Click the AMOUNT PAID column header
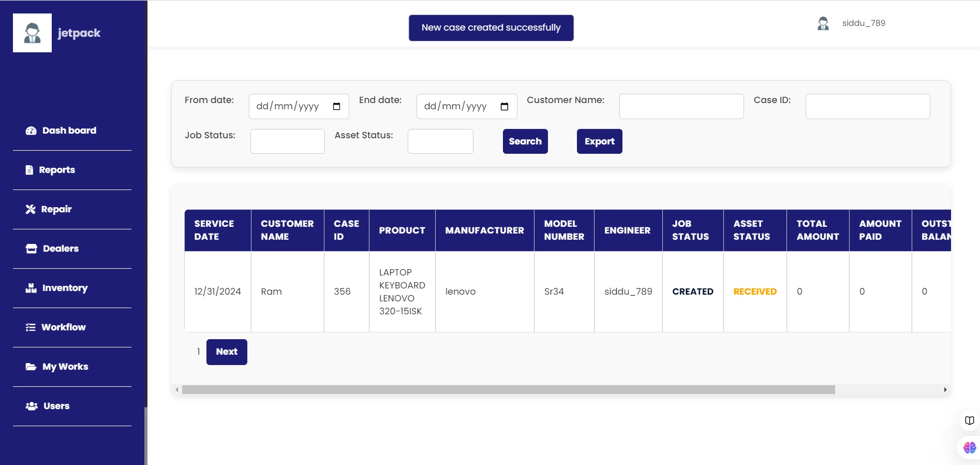Viewport: 980px width, 465px height. 881,230
